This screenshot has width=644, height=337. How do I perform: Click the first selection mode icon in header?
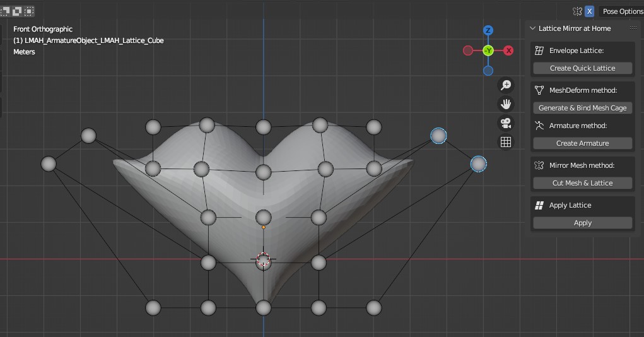coord(5,11)
